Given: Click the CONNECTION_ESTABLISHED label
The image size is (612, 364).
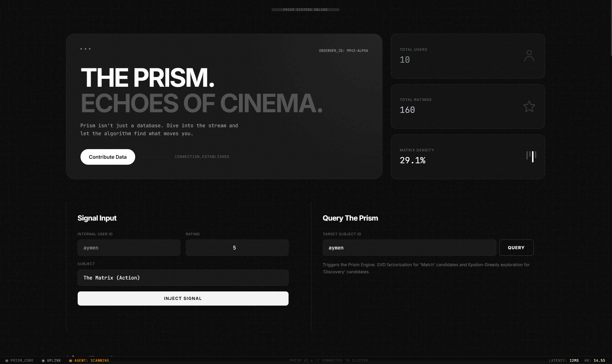Looking at the screenshot, I should pyautogui.click(x=202, y=157).
